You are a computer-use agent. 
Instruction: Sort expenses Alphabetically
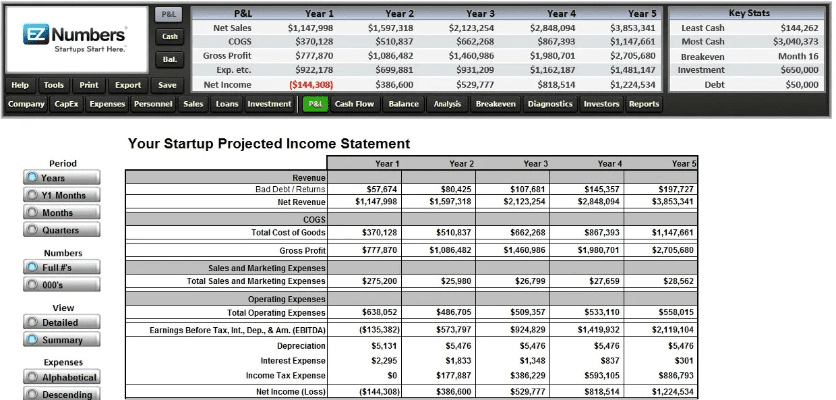coord(61,377)
